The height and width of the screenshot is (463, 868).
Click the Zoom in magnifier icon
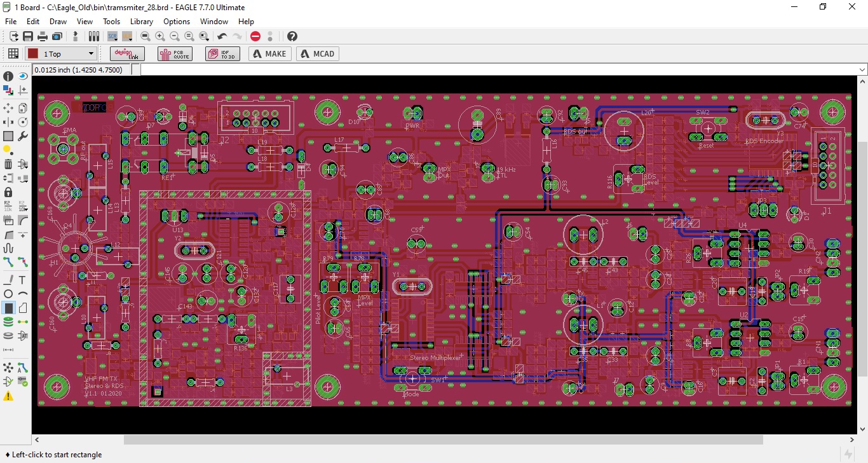coord(159,36)
